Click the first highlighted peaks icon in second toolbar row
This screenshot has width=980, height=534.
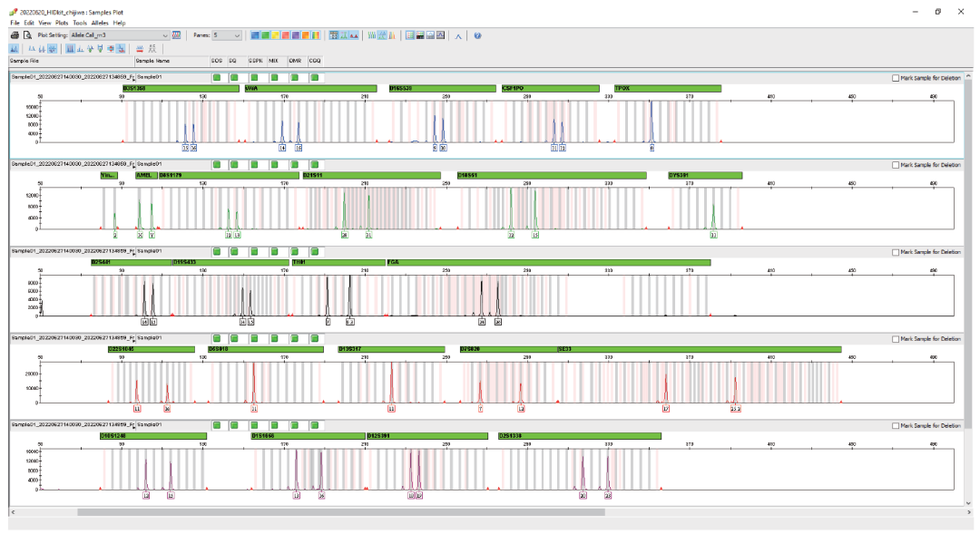coord(14,48)
